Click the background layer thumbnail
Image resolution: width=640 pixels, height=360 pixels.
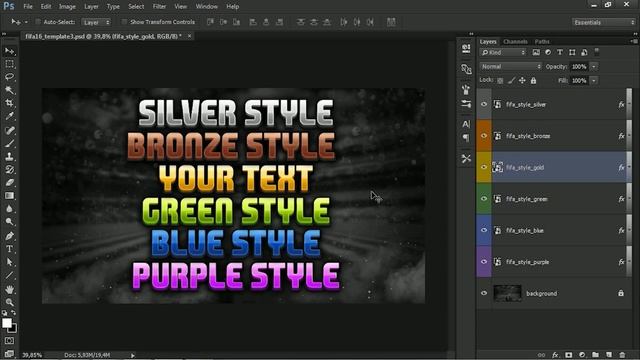tap(507, 293)
